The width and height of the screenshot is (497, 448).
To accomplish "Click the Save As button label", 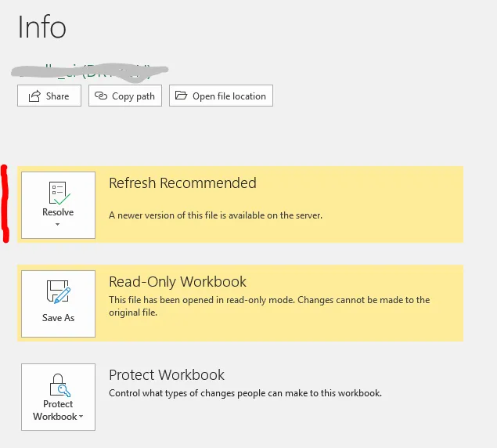I will pyautogui.click(x=59, y=318).
